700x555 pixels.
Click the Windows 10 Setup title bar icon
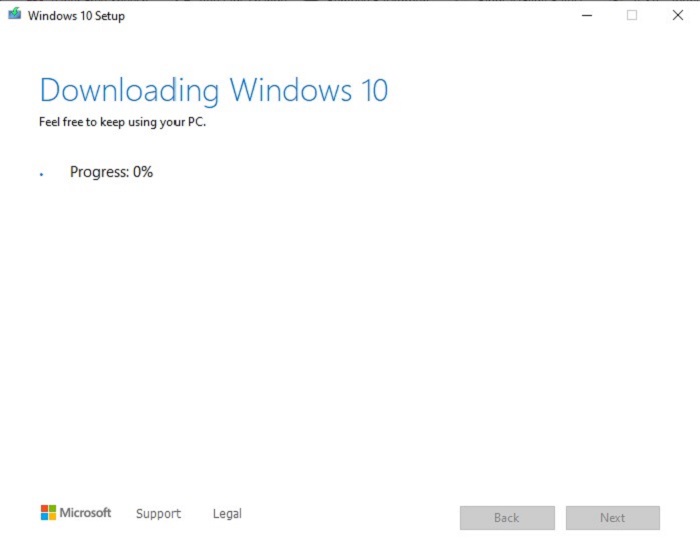point(14,15)
